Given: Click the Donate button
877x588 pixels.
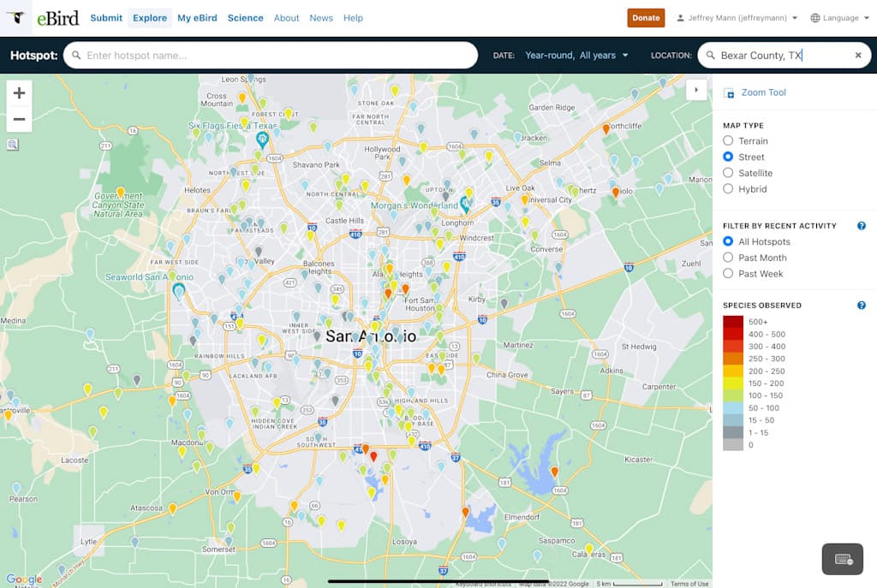Looking at the screenshot, I should pos(646,18).
